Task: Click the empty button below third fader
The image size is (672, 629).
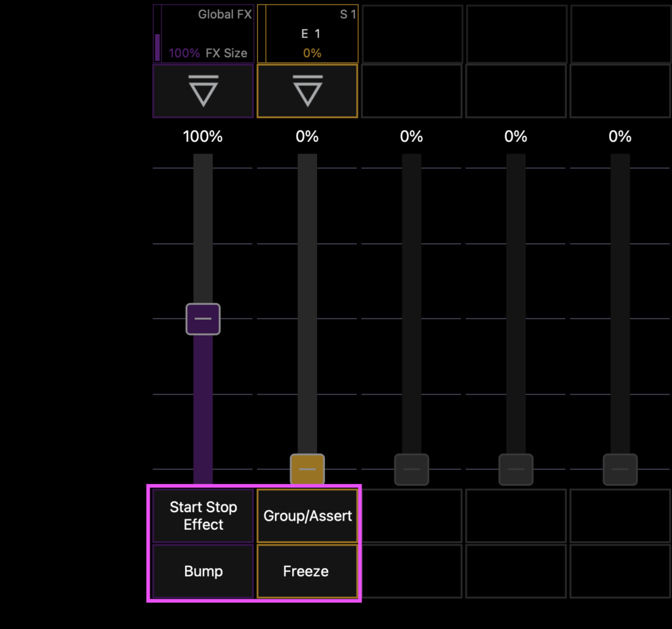Action: click(x=412, y=516)
